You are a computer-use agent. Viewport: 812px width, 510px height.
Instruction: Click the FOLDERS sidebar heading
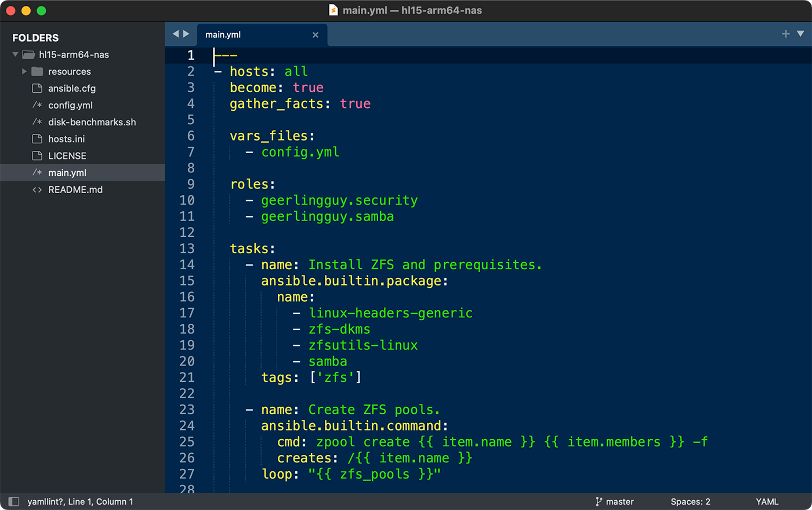click(35, 38)
